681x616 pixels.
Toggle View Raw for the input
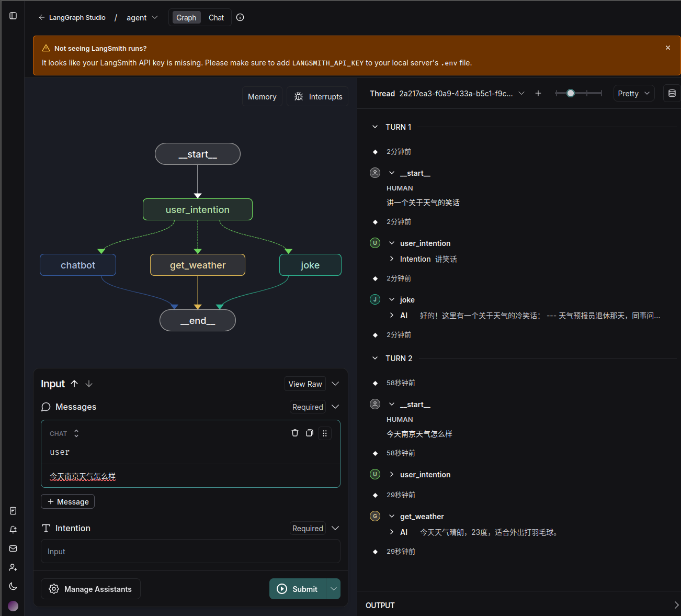click(305, 384)
